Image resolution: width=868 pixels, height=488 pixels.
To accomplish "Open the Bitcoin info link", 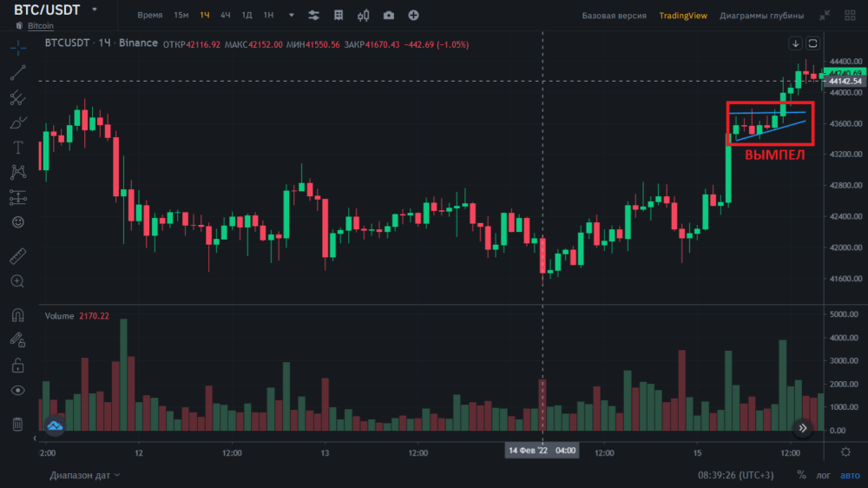I will (40, 26).
